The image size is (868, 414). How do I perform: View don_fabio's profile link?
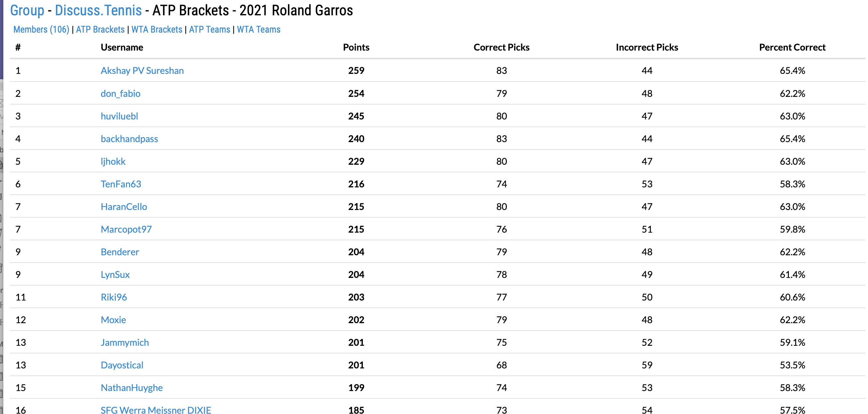pos(120,94)
